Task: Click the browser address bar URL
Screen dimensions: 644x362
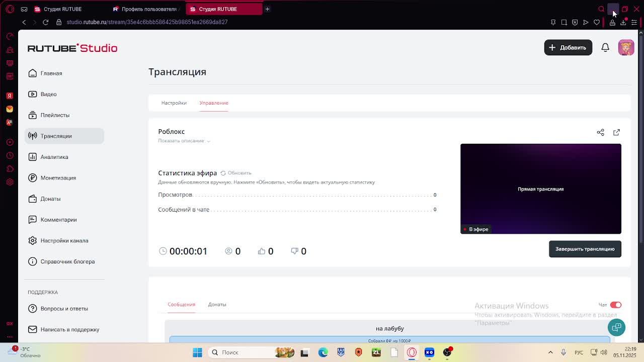Action: pyautogui.click(x=147, y=22)
